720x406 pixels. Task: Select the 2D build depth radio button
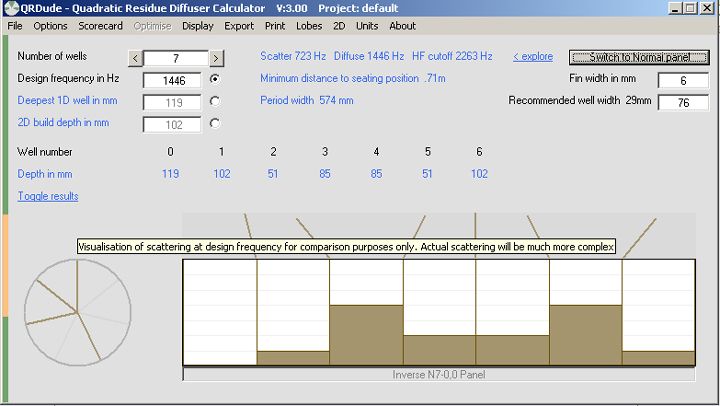tap(214, 123)
